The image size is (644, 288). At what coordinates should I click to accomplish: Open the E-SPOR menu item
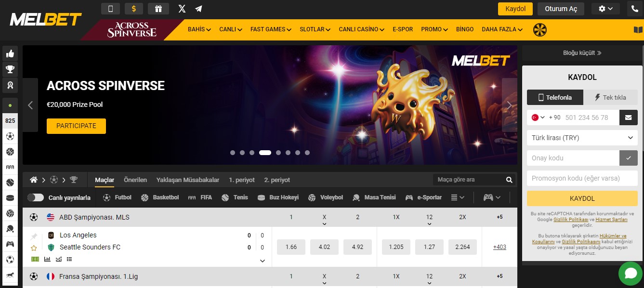[403, 29]
